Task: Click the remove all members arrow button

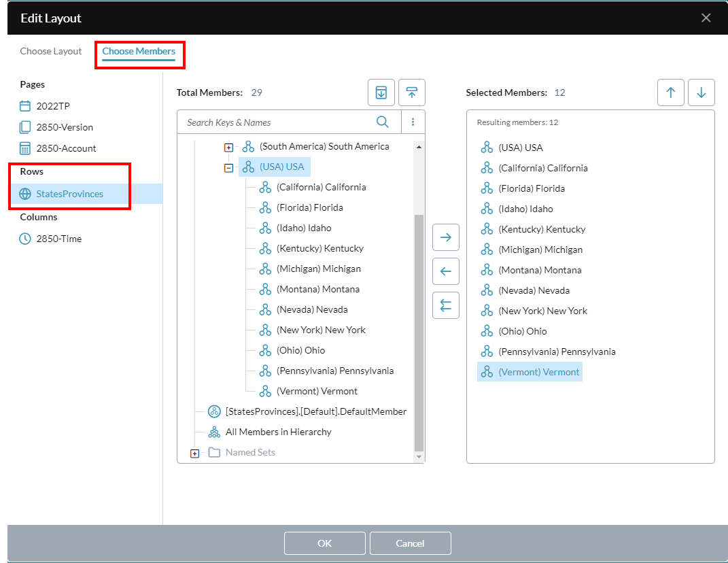Action: pos(446,305)
